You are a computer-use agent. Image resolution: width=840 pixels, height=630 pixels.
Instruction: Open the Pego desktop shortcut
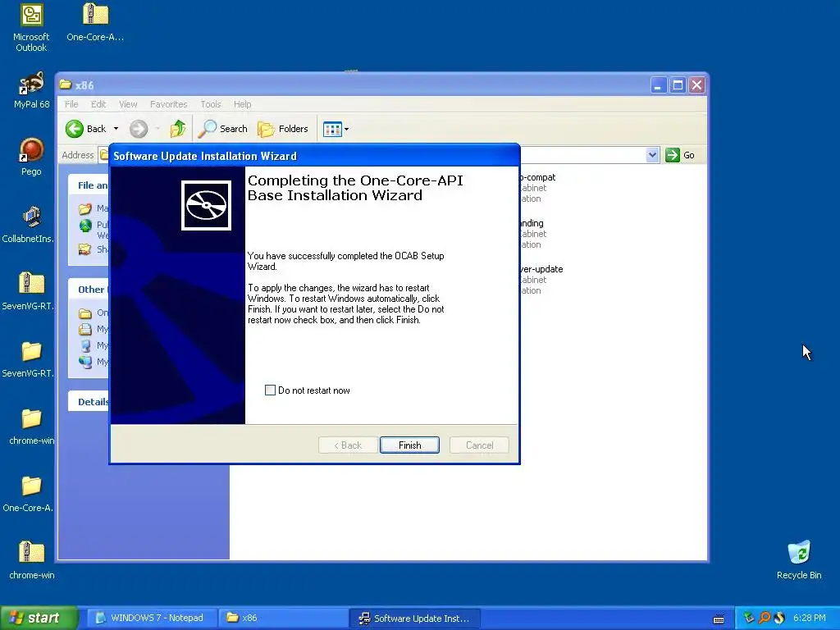coord(31,157)
